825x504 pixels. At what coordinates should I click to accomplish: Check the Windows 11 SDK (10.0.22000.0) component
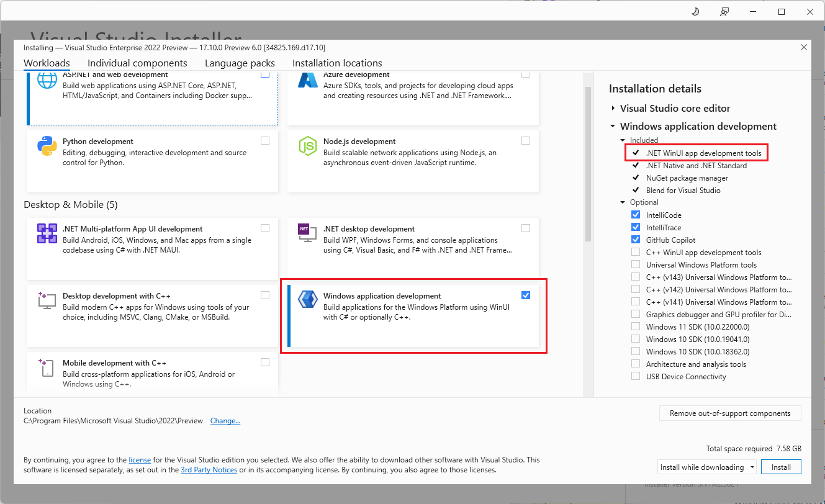(x=635, y=326)
